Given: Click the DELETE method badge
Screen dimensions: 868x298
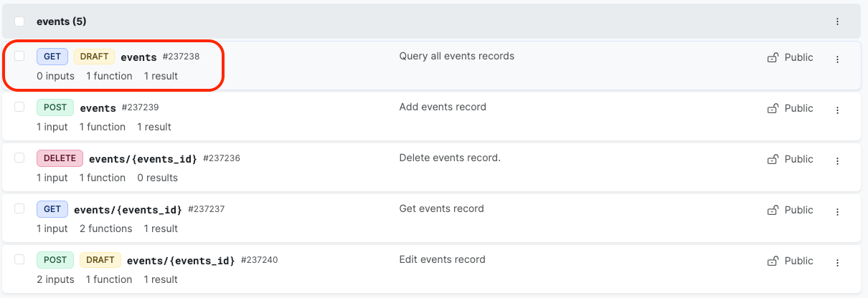Looking at the screenshot, I should [60, 158].
